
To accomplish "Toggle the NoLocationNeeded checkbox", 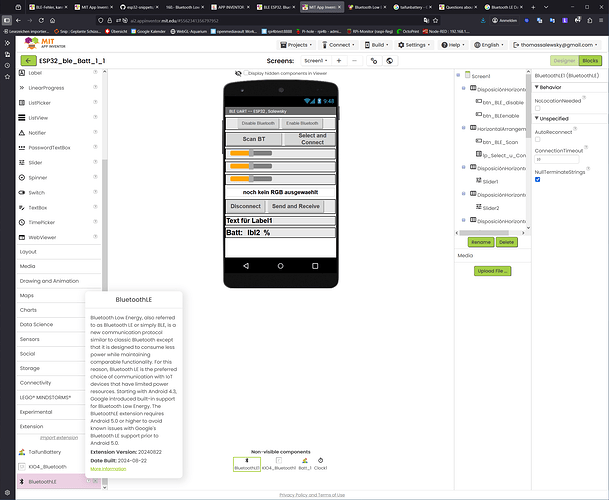I will click(x=538, y=108).
